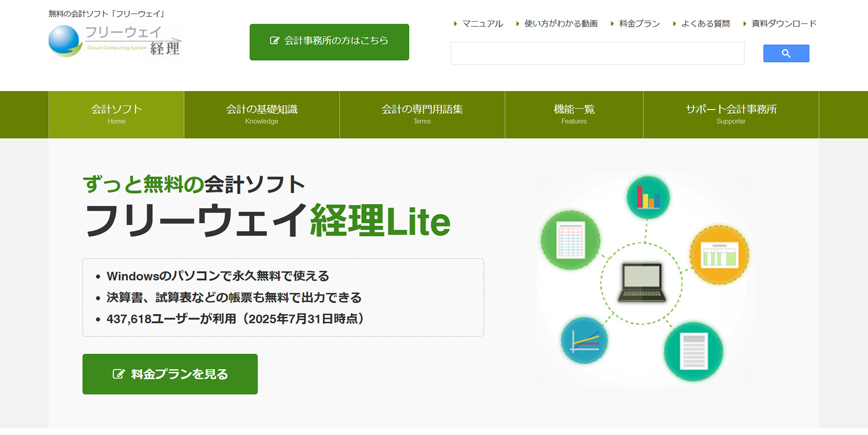Click the site search text field

tap(597, 53)
